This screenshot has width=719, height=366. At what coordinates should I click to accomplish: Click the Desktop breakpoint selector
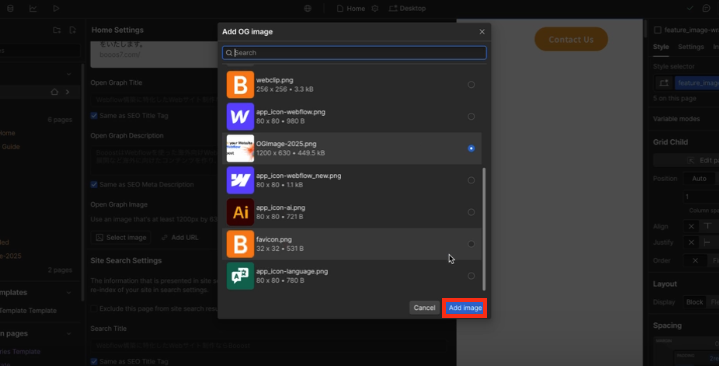[407, 8]
